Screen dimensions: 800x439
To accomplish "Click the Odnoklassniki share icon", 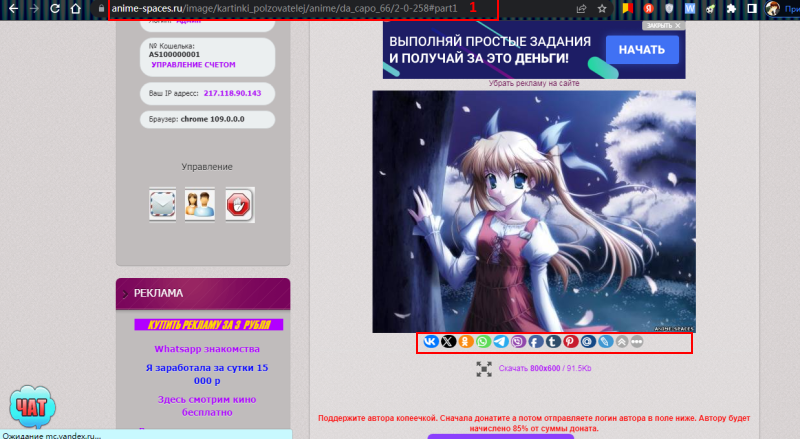I will coord(465,342).
